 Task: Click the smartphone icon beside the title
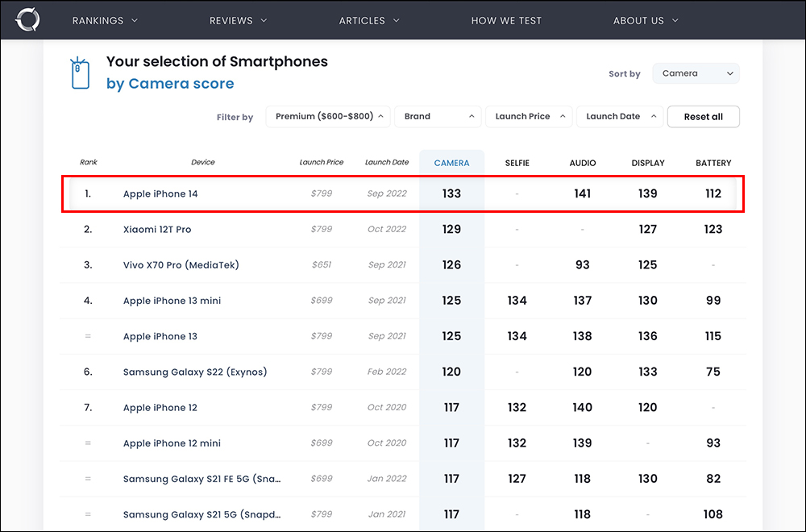pos(80,73)
